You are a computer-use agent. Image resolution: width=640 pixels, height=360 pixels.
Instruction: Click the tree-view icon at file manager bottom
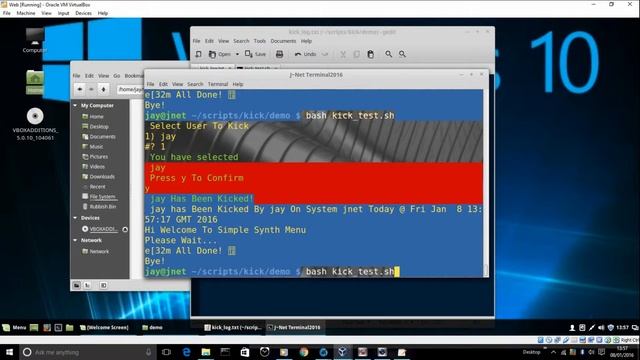pyautogui.click(x=87, y=285)
